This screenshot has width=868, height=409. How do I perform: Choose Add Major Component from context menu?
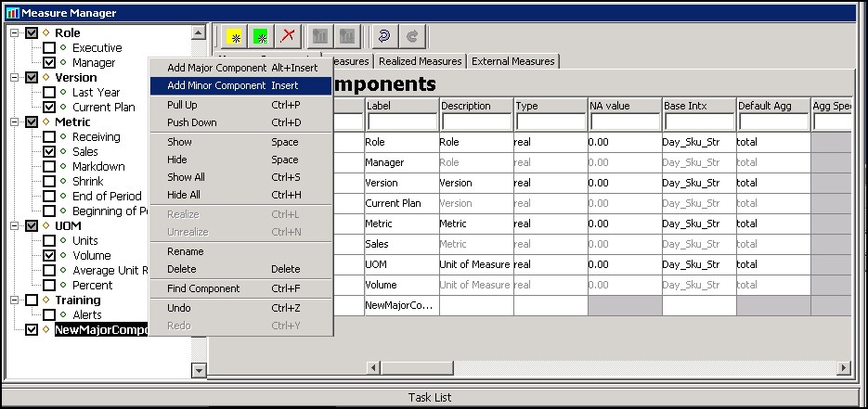(241, 68)
